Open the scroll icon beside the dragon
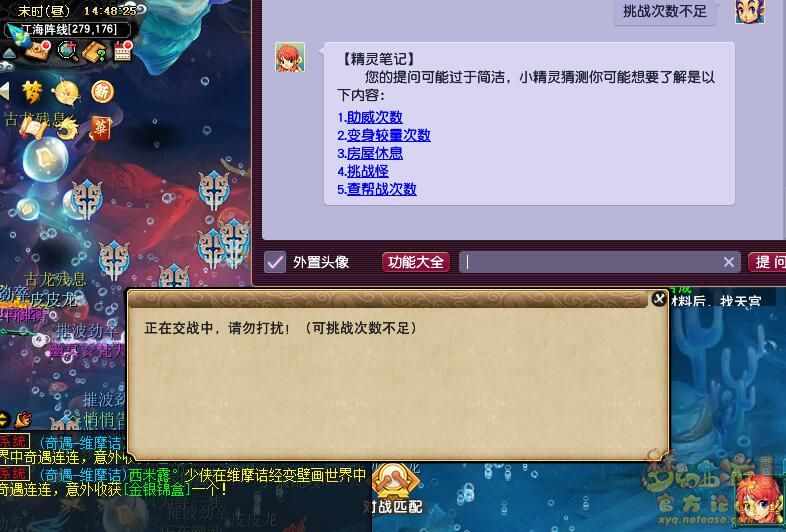 point(33,128)
